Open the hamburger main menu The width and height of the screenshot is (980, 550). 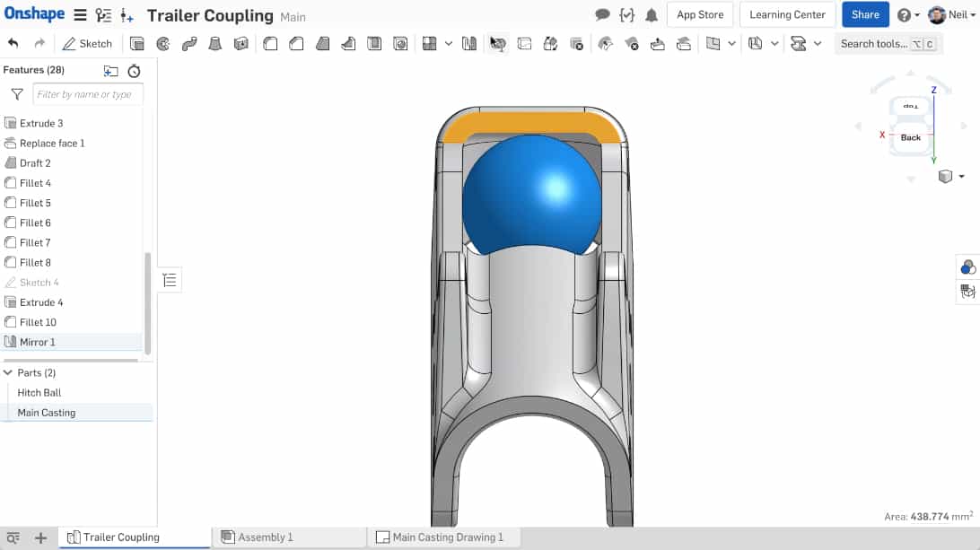tap(80, 15)
